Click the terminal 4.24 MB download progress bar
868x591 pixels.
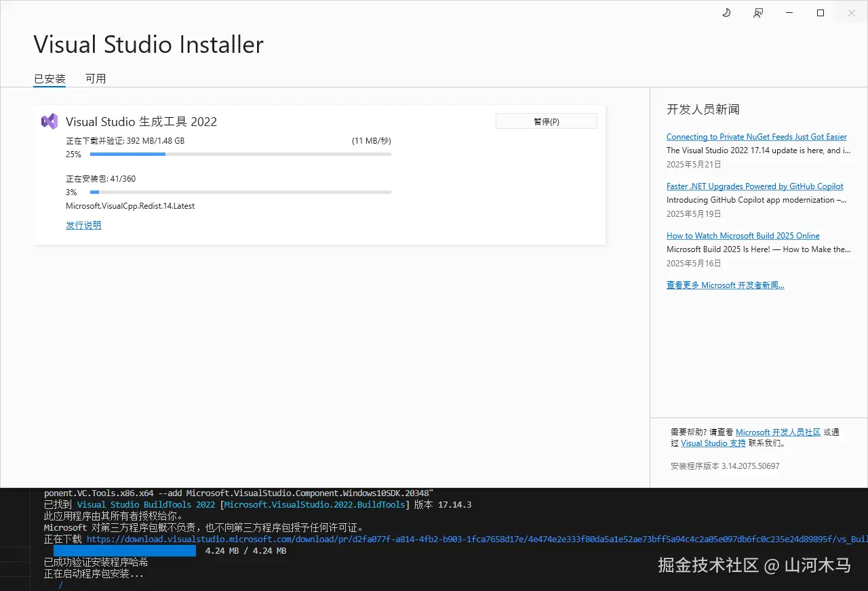pos(125,551)
